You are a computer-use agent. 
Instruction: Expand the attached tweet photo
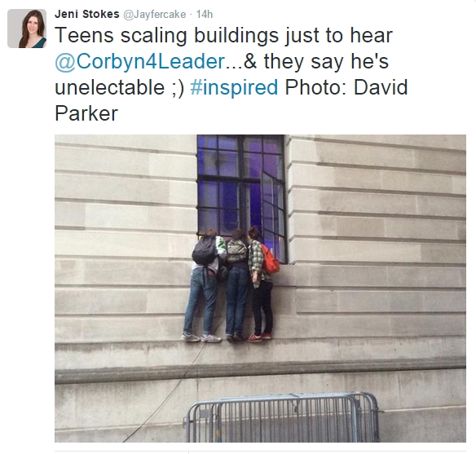tap(260, 289)
